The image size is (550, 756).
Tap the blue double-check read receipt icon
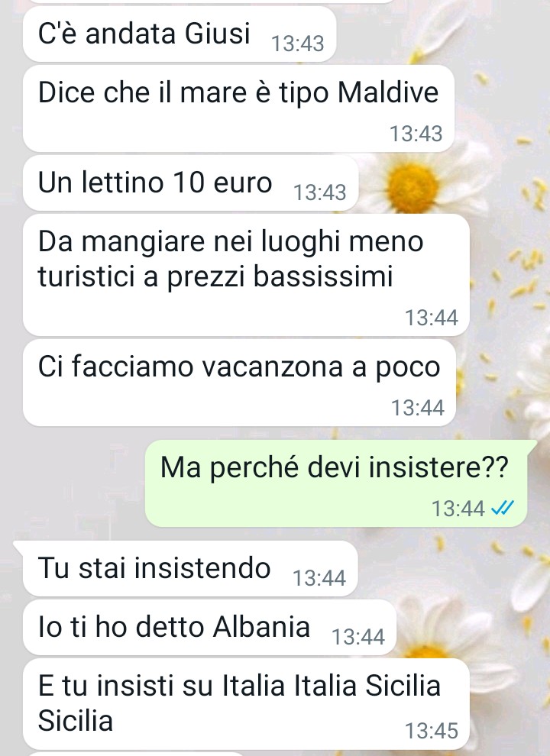tap(502, 508)
